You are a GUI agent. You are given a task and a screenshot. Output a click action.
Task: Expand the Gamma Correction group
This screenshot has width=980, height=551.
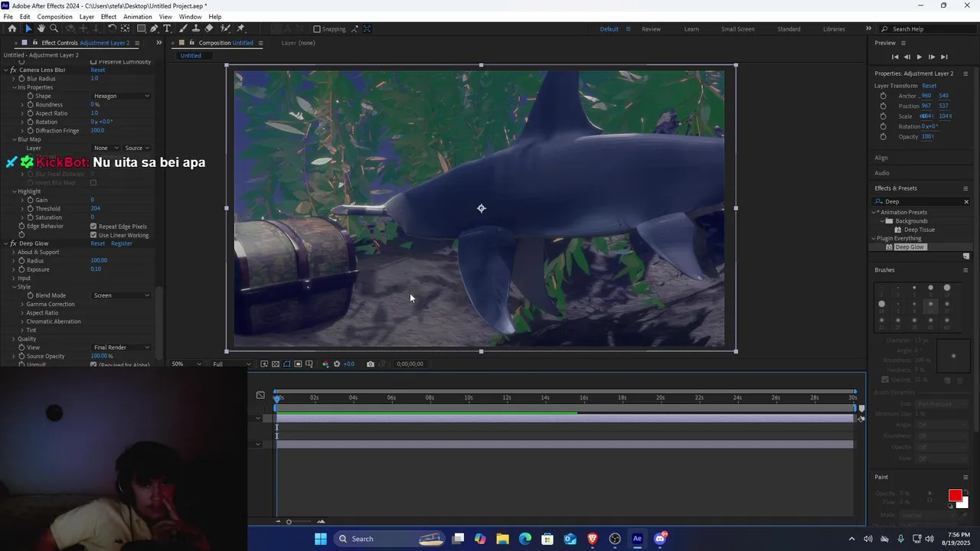pos(22,305)
